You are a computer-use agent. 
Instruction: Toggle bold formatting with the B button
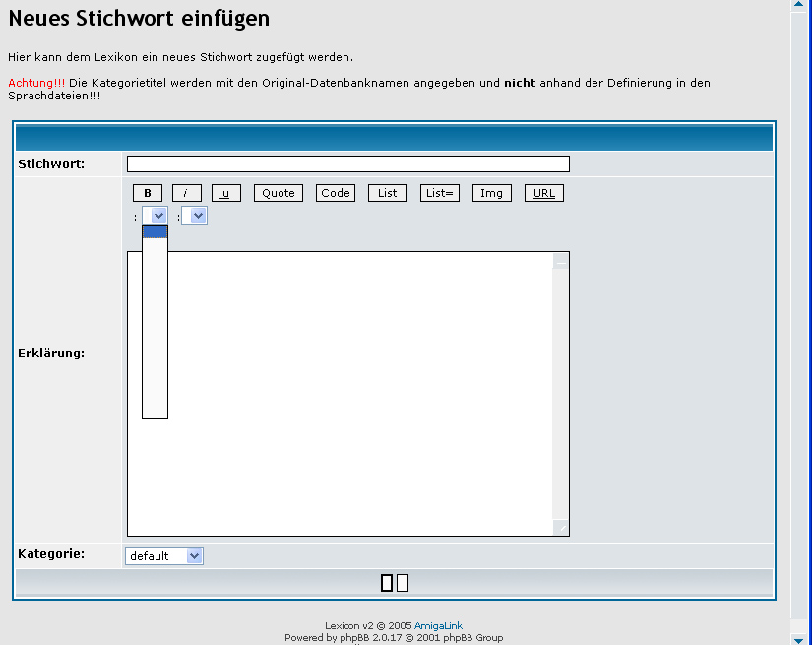[x=147, y=193]
